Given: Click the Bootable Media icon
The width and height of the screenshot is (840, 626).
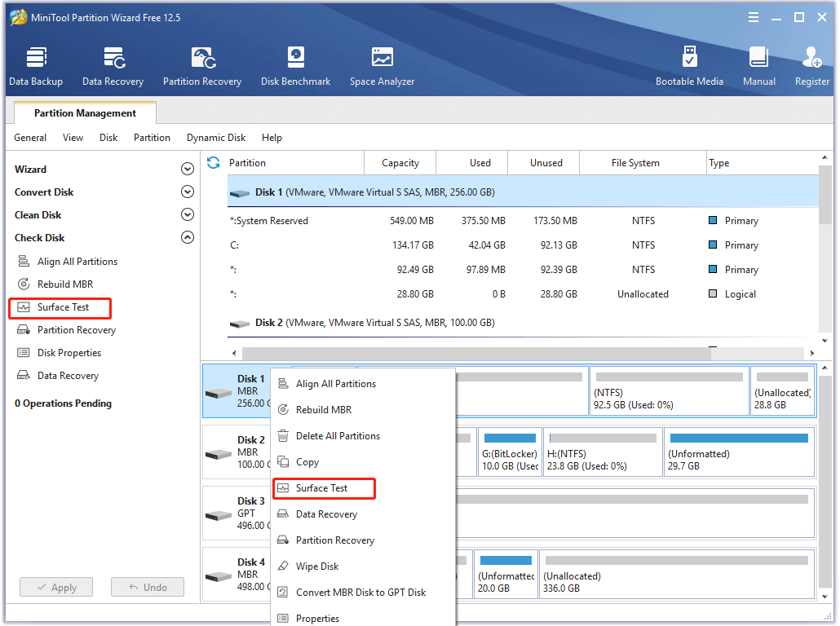Looking at the screenshot, I should pyautogui.click(x=689, y=65).
